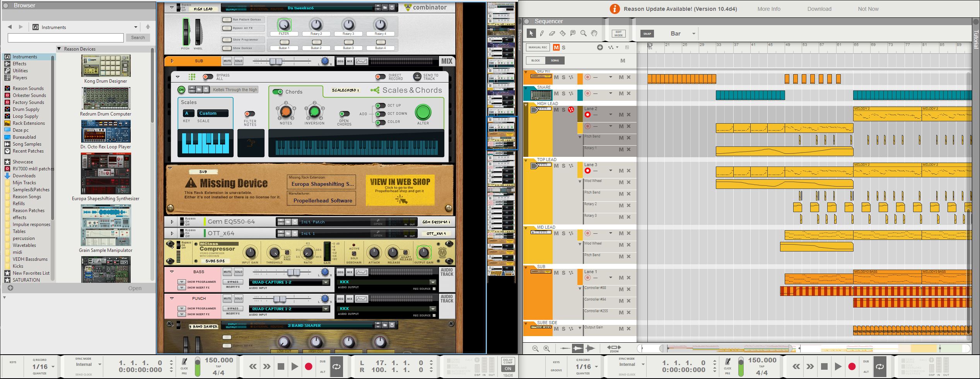Fold the Scales & Chords device
The height and width of the screenshot is (379, 980).
coord(178,77)
